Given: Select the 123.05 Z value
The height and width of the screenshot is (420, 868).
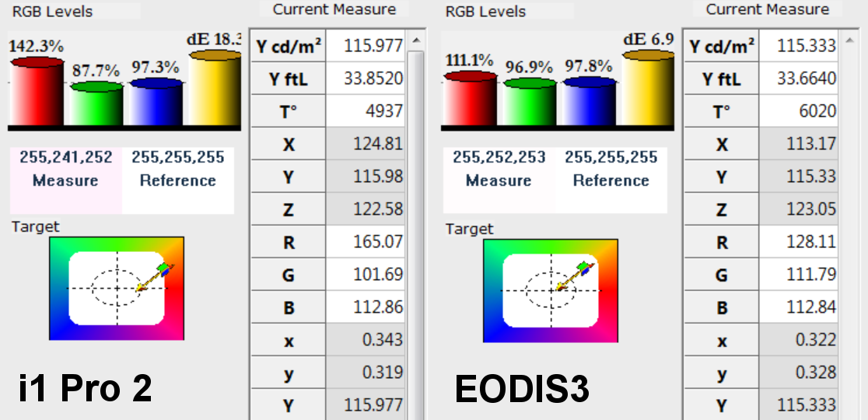Looking at the screenshot, I should [799, 209].
